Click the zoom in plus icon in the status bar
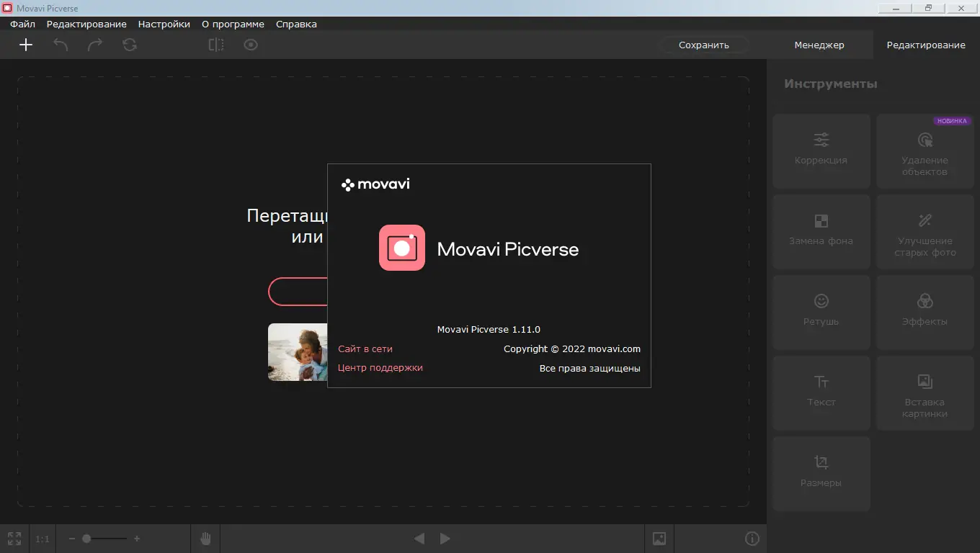Screen dimensions: 980x553 pos(137,539)
